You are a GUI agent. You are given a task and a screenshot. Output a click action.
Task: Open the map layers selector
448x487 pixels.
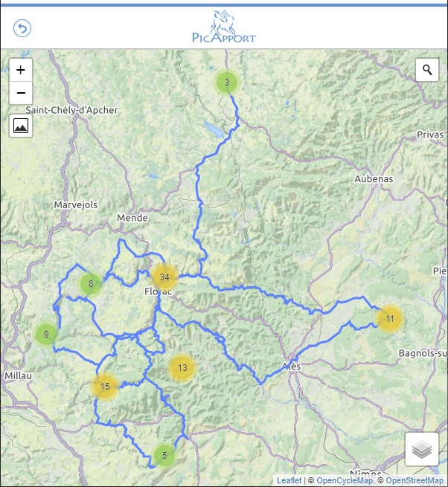point(422,449)
